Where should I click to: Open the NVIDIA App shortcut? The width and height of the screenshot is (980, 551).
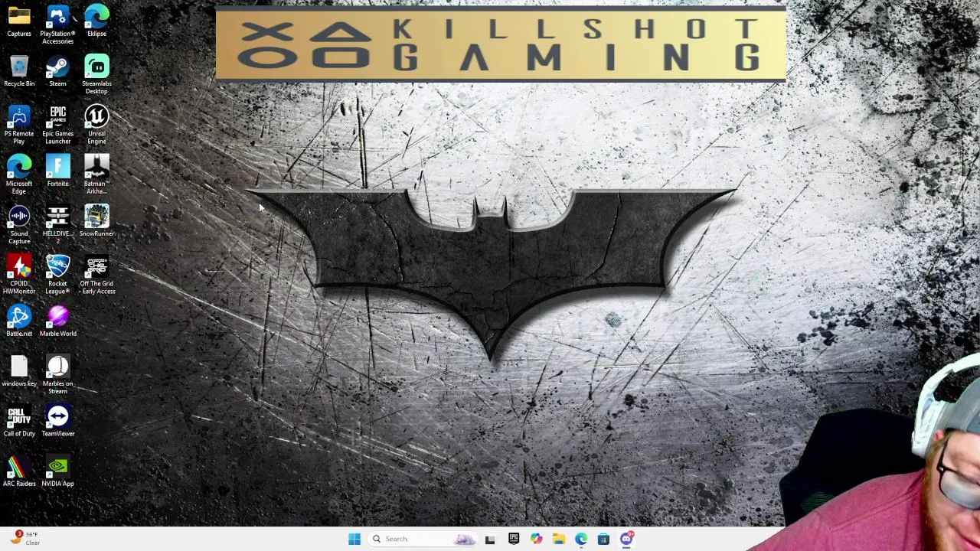tap(57, 471)
